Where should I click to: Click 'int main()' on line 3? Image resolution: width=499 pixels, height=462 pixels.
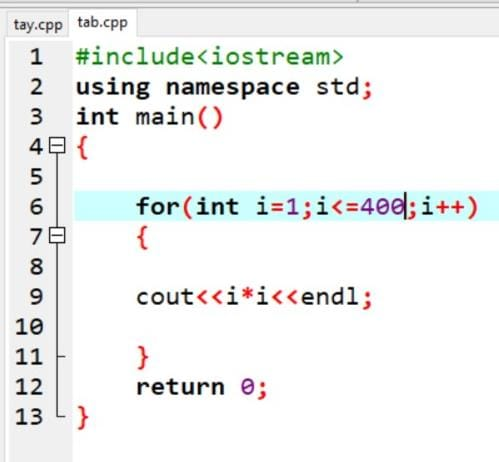(149, 117)
